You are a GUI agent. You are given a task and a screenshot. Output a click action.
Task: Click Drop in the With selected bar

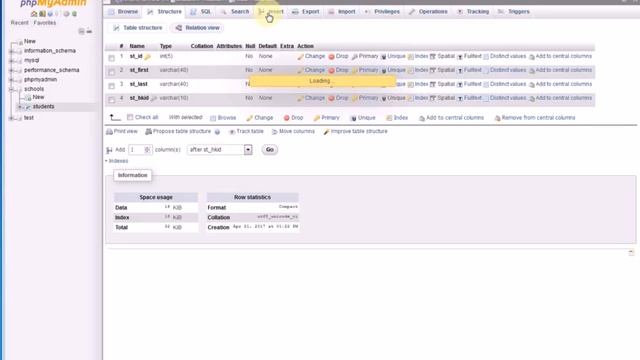tap(293, 118)
